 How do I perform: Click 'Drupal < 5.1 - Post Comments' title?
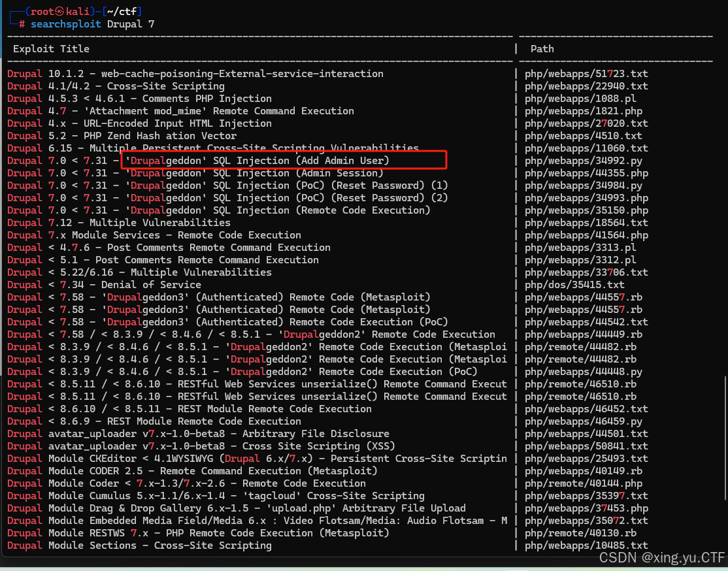click(x=163, y=260)
